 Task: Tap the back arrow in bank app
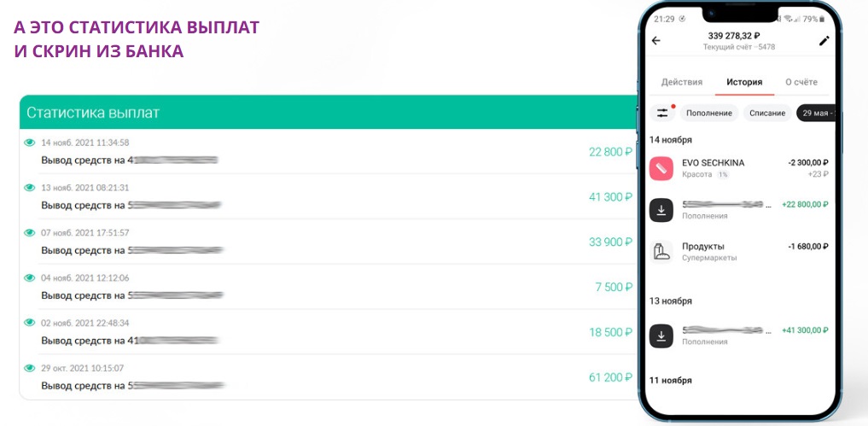click(x=656, y=40)
